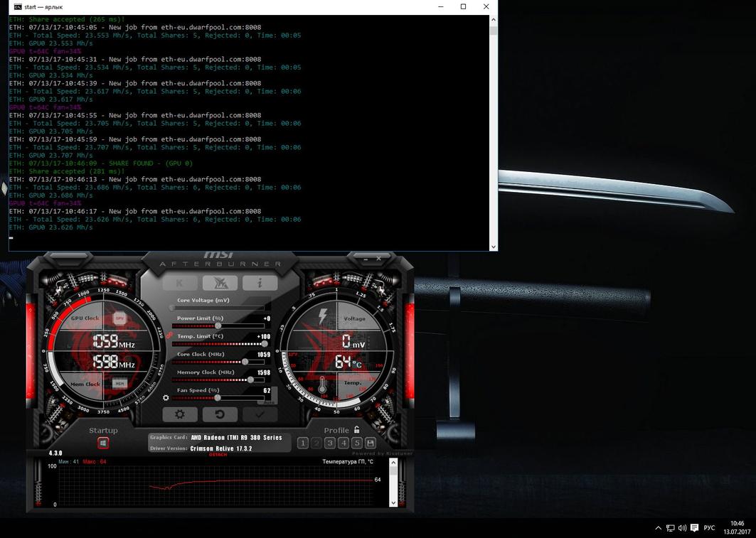
Task: Toggle Apply at Windows Startup button
Action: (x=103, y=443)
